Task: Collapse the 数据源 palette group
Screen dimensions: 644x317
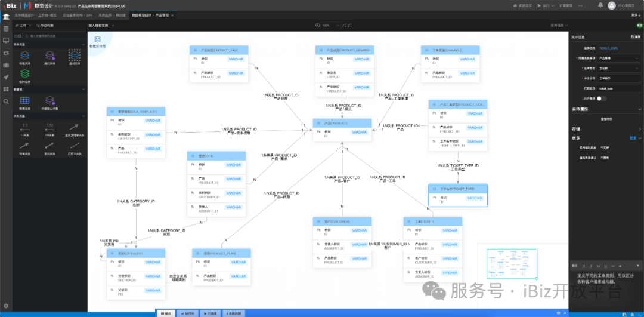Action: tap(83, 89)
